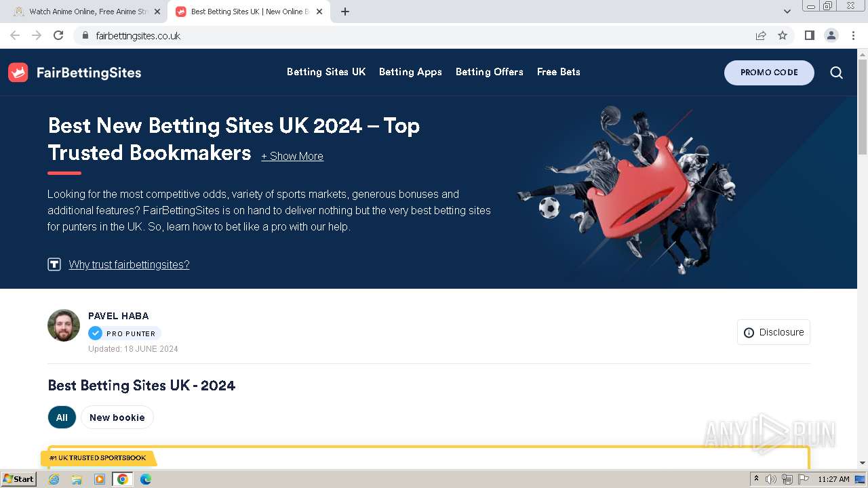Image resolution: width=868 pixels, height=488 pixels.
Task: Click the PRO PUNTER badge label
Action: 131,333
